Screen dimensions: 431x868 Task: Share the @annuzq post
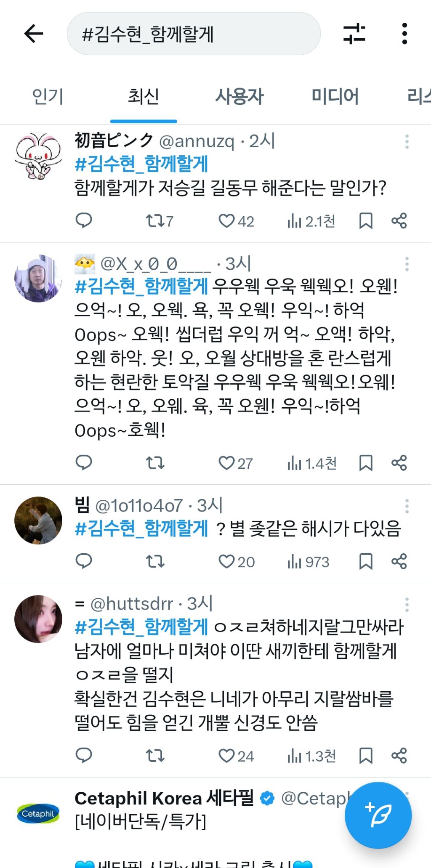pyautogui.click(x=399, y=220)
